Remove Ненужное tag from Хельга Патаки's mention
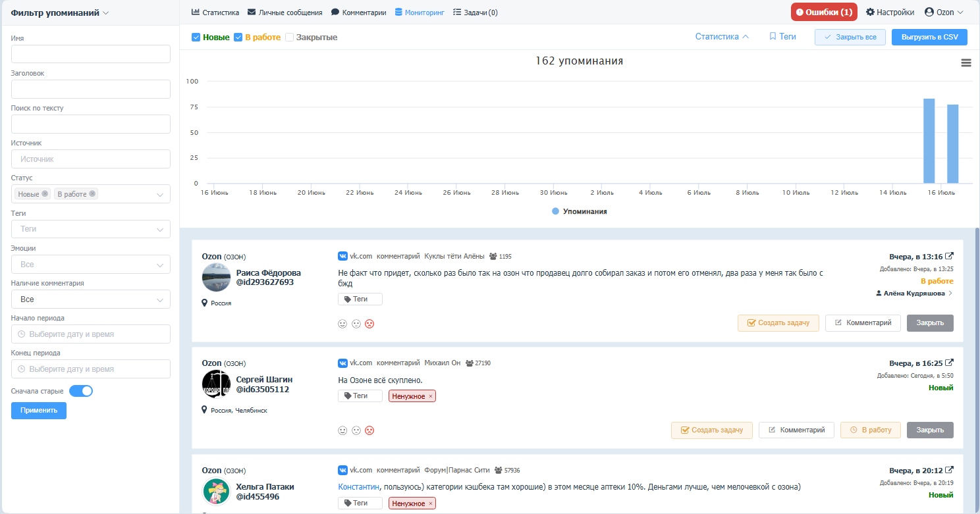The image size is (980, 514). [431, 503]
